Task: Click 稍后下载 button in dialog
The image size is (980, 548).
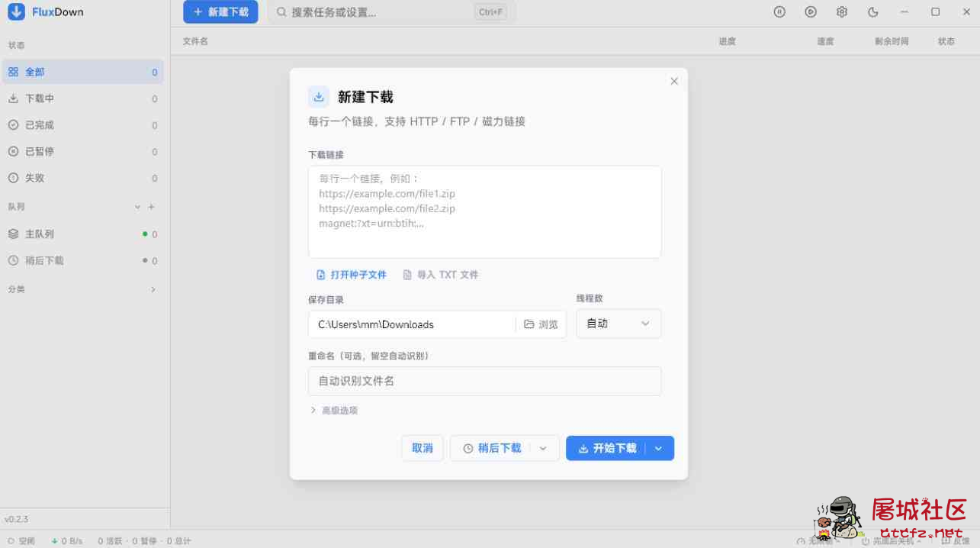Action: 492,448
